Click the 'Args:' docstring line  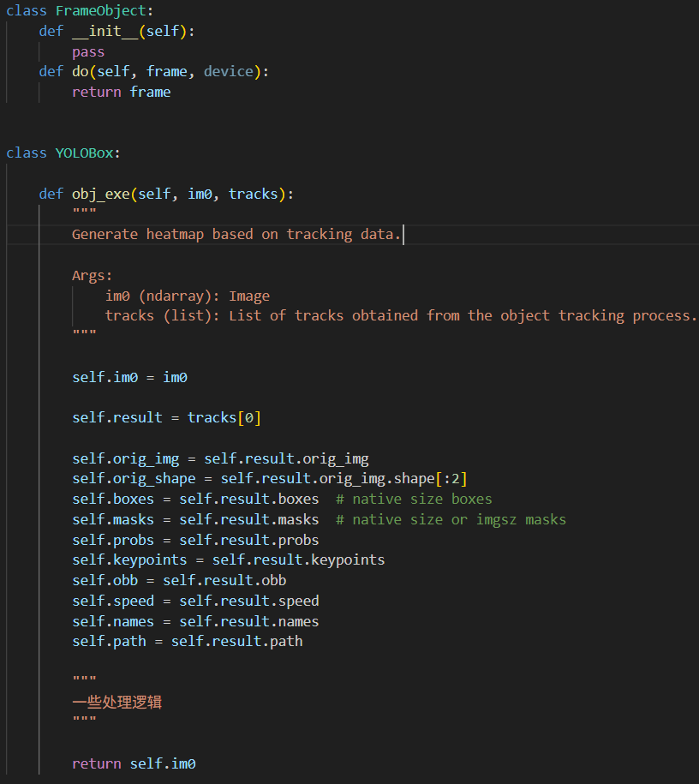pyautogui.click(x=93, y=276)
